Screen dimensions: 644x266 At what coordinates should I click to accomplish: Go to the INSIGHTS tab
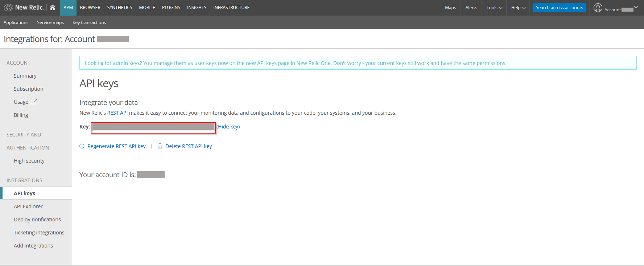pyautogui.click(x=197, y=8)
